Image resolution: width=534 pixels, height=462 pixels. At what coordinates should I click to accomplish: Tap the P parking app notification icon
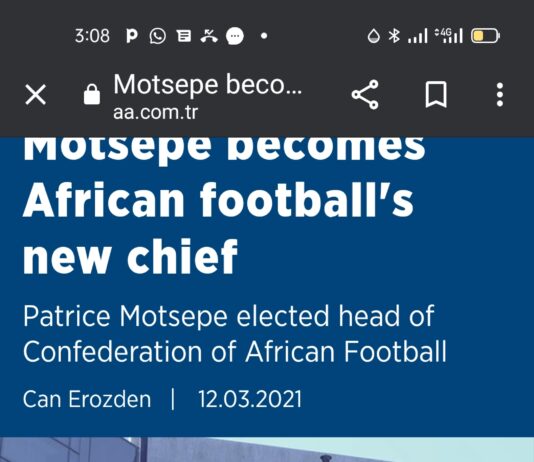[x=132, y=36]
